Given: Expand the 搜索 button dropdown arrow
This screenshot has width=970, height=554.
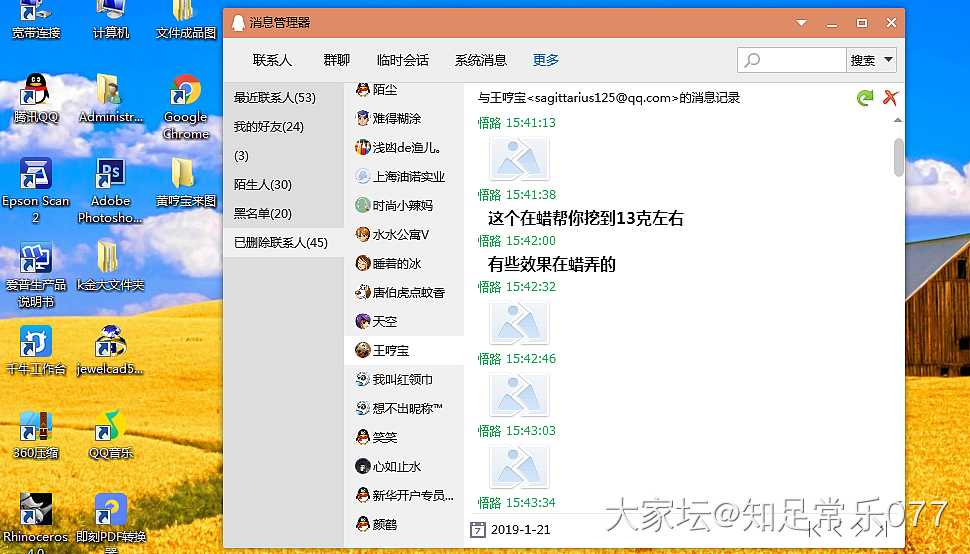Looking at the screenshot, I should [x=888, y=60].
